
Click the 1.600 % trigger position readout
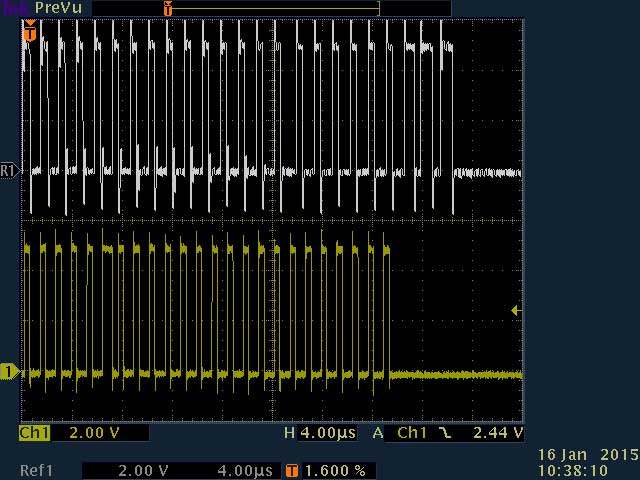click(336, 471)
